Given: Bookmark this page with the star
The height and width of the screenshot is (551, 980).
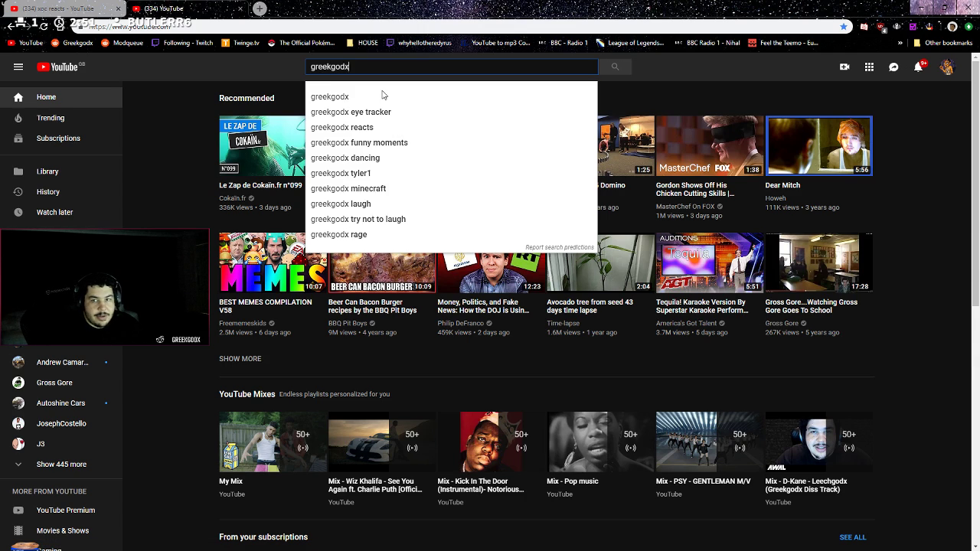Looking at the screenshot, I should pos(844,26).
